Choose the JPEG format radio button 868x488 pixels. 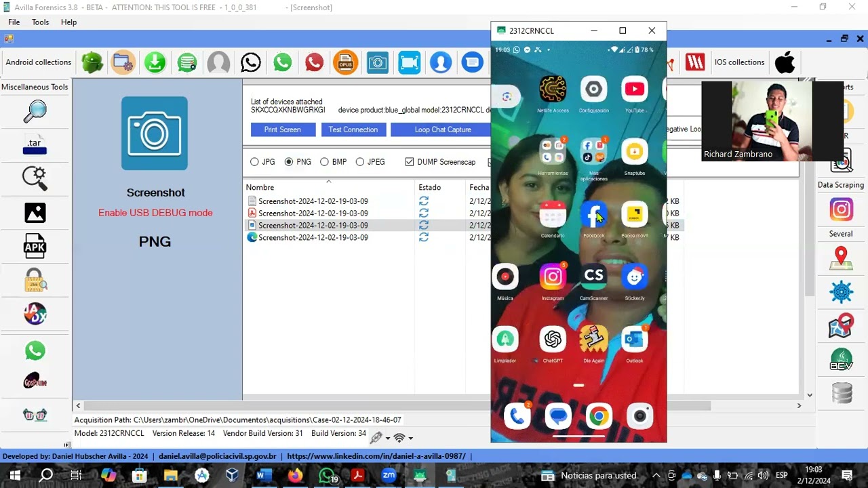point(359,162)
